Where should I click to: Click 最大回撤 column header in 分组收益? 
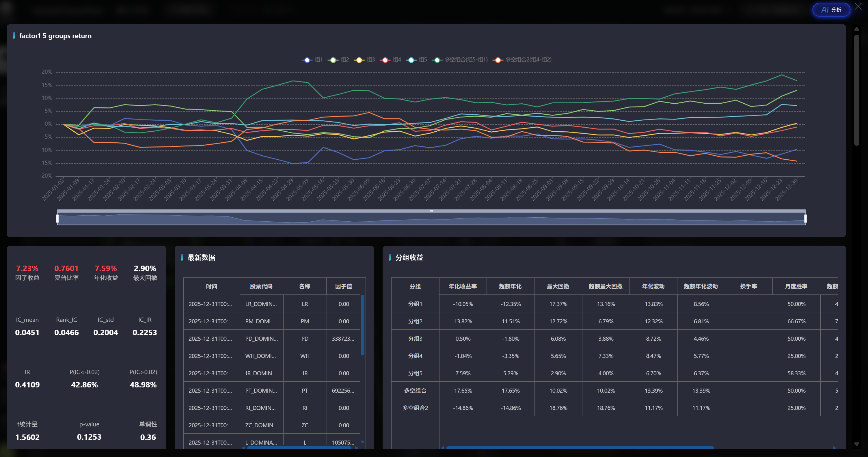[558, 286]
